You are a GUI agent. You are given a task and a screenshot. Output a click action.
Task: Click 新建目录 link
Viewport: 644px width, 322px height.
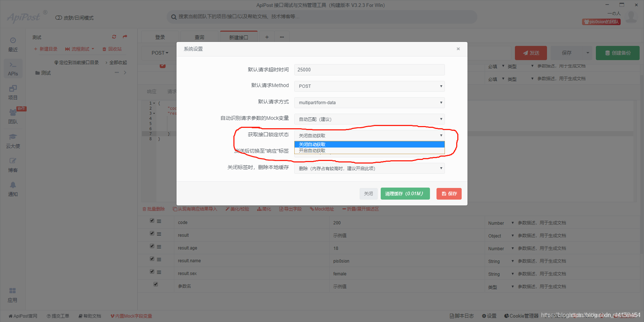click(x=46, y=49)
